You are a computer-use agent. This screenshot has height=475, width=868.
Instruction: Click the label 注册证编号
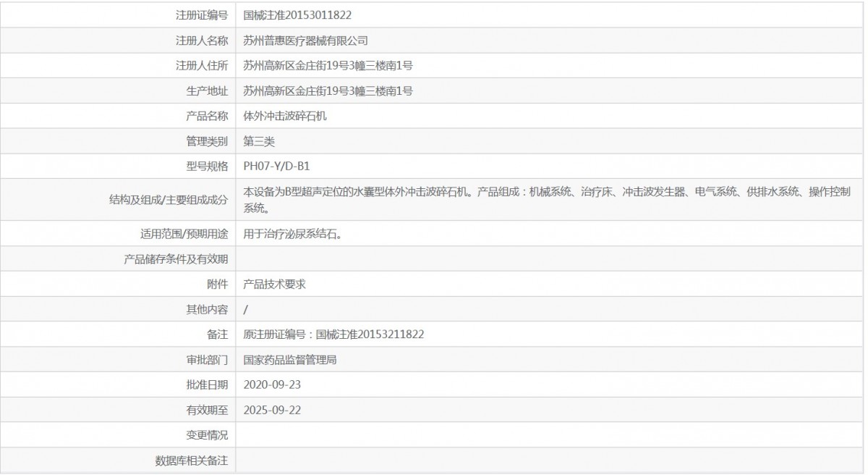pyautogui.click(x=202, y=14)
